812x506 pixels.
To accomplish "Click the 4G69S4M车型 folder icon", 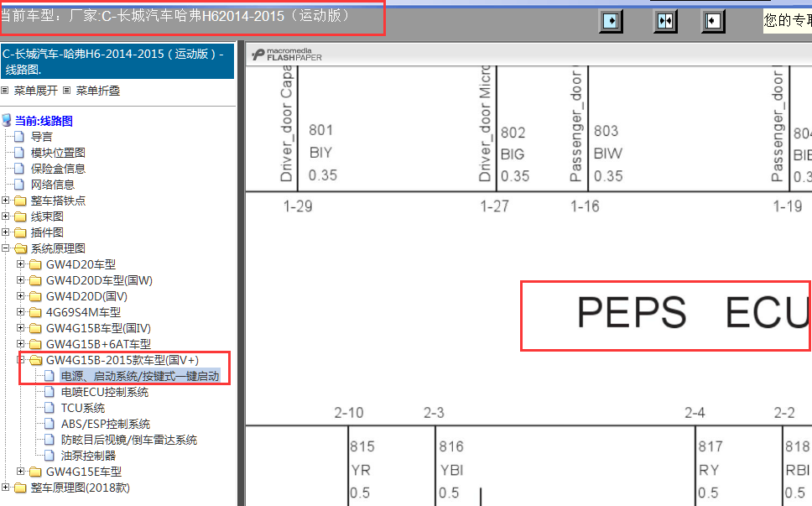I will point(35,312).
